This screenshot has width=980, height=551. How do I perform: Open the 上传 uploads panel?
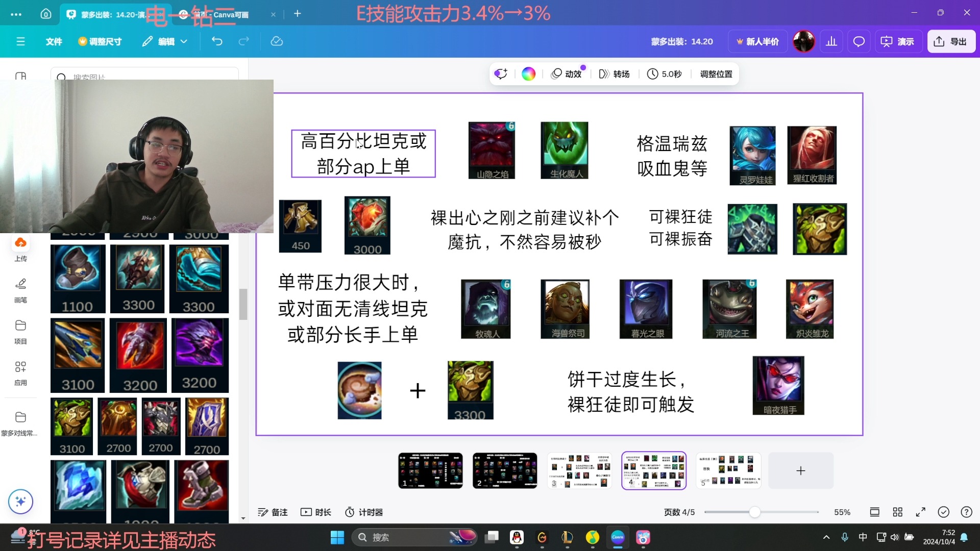20,249
